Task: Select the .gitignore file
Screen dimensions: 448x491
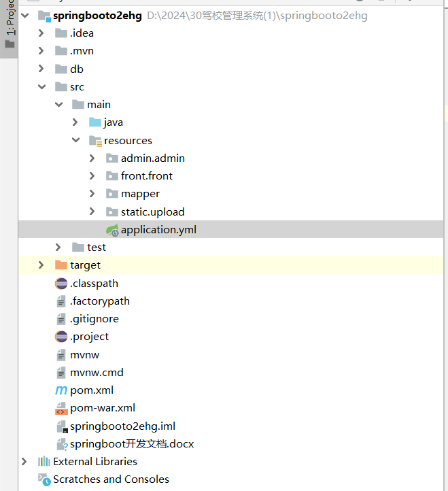Action: (x=94, y=319)
